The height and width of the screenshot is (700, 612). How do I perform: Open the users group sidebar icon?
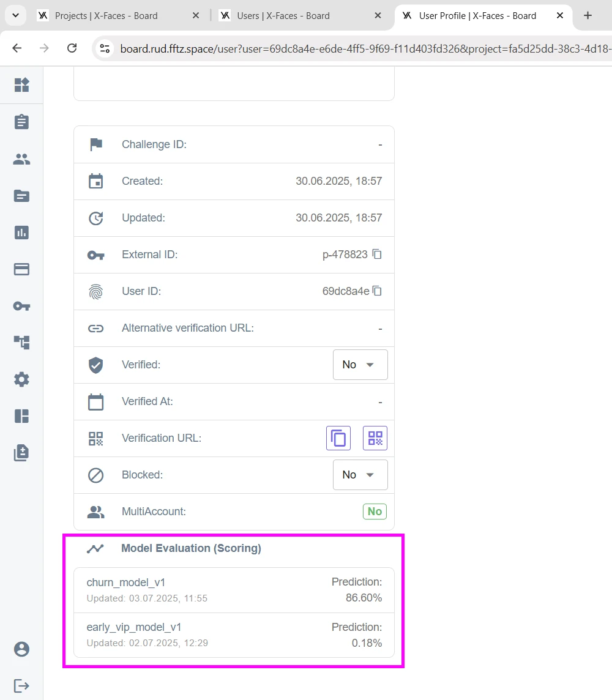click(21, 159)
